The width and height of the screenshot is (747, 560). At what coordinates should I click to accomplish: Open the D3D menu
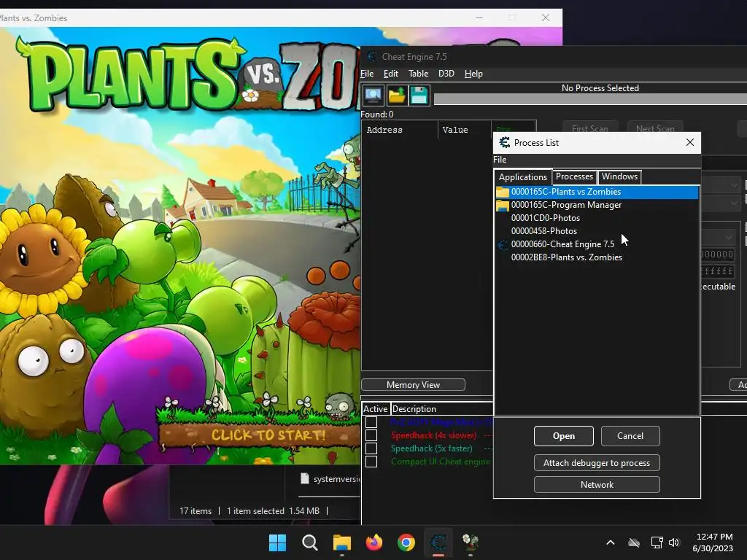coord(446,74)
